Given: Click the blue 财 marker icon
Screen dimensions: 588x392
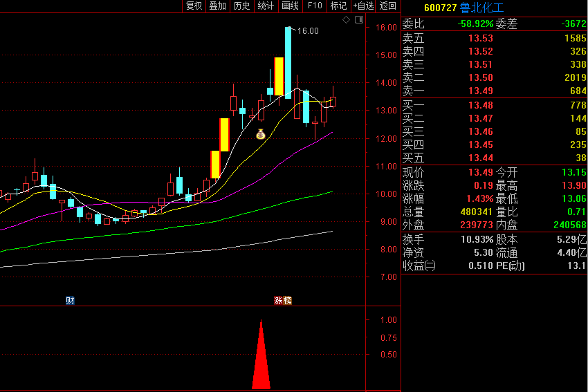Looking at the screenshot, I should [70, 300].
